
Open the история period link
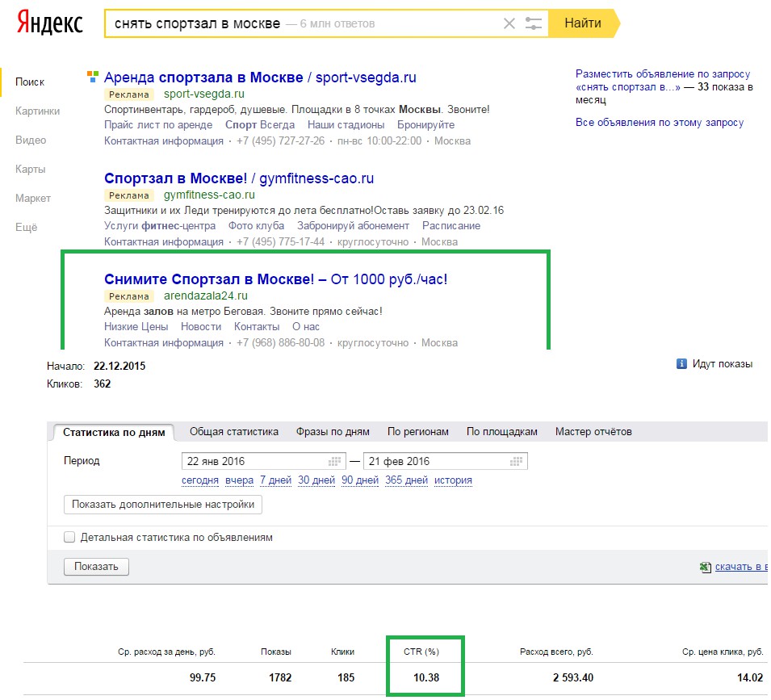pyautogui.click(x=454, y=480)
